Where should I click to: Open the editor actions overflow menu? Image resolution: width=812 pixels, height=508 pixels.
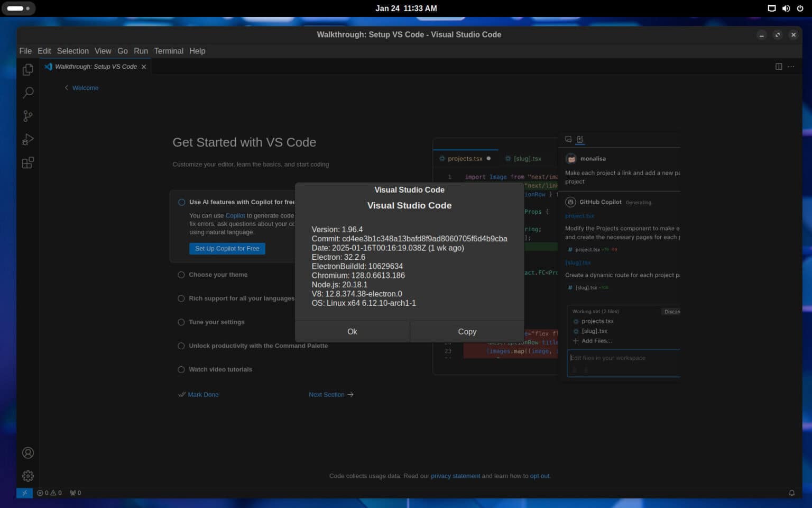click(791, 66)
